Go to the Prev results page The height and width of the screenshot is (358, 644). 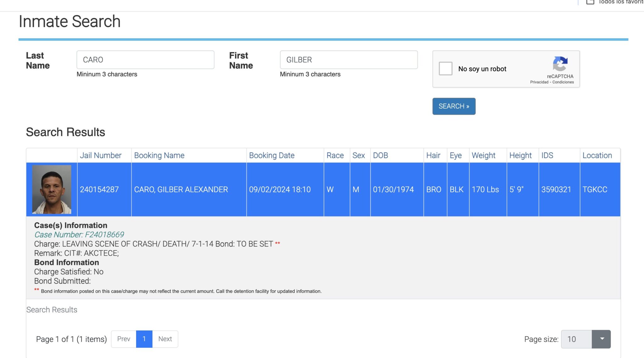click(x=124, y=339)
